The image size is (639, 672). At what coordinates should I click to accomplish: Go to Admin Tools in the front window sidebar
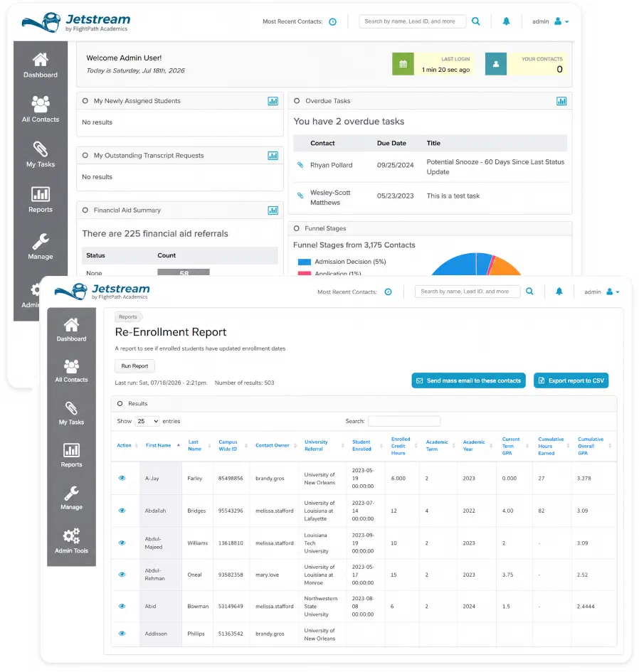[71, 541]
